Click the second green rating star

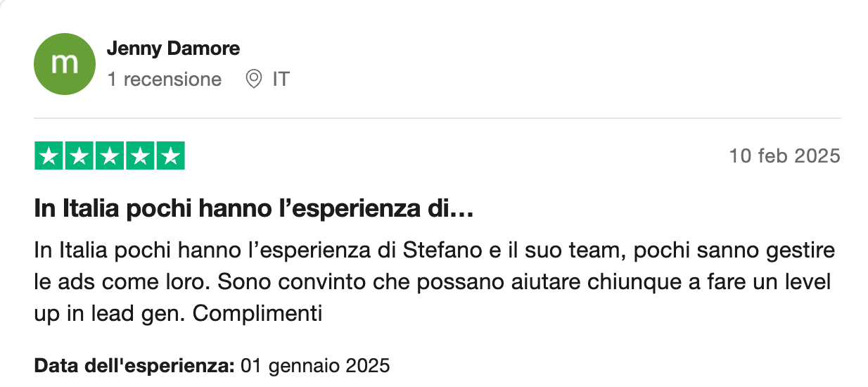79,156
